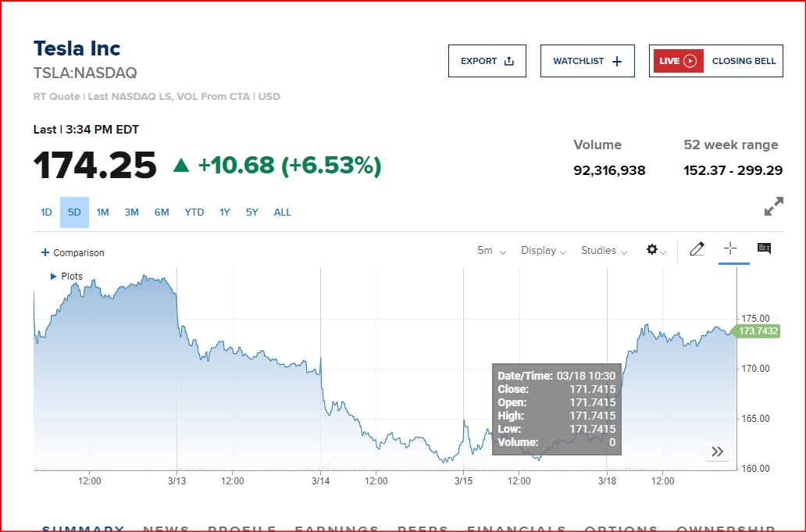This screenshot has width=806, height=532.
Task: Expand the Plots disclosure triangle
Action: coord(53,277)
